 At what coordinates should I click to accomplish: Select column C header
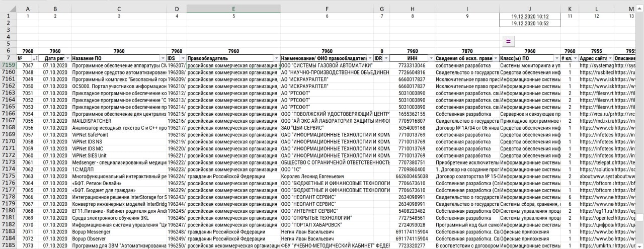119,9
